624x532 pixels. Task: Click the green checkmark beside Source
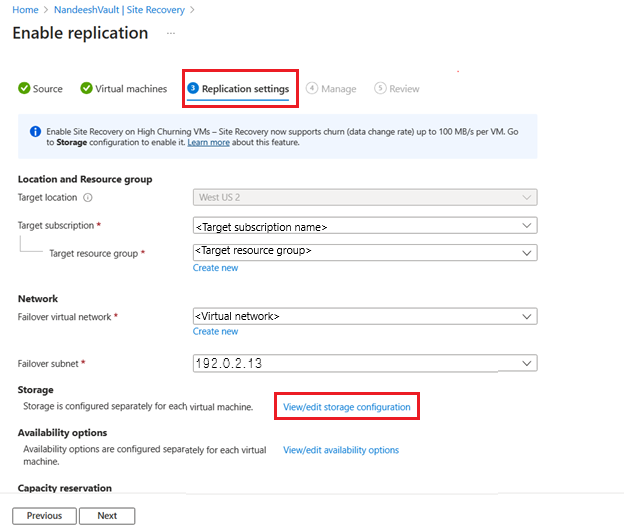coord(24,89)
